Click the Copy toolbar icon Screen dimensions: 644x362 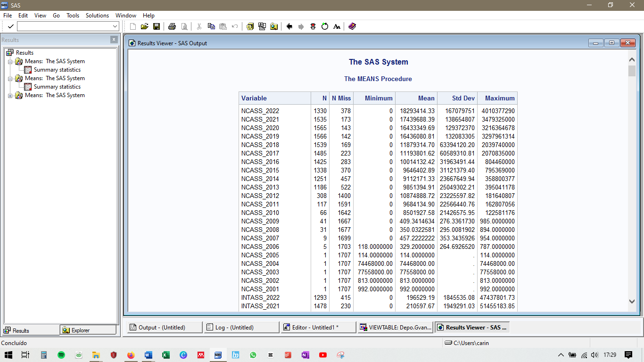pos(210,26)
